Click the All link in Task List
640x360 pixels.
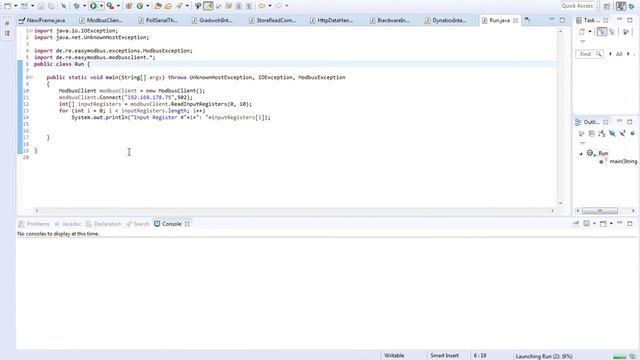pyautogui.click(x=619, y=54)
